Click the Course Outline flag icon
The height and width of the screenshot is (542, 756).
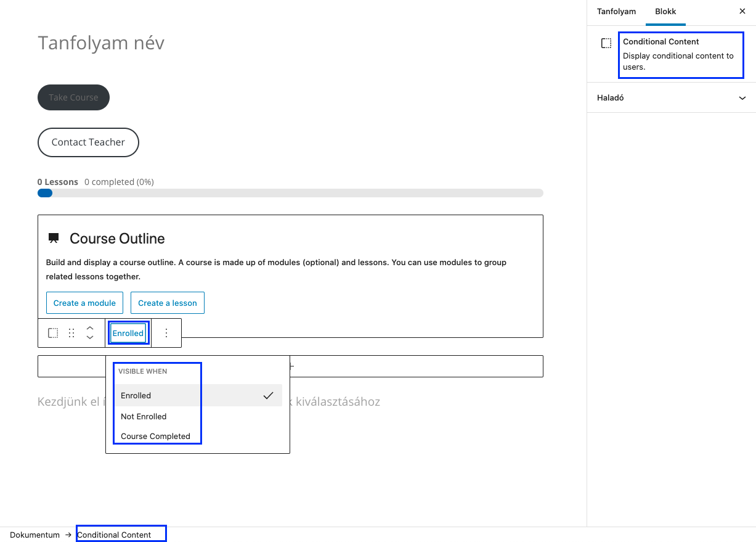[53, 237]
